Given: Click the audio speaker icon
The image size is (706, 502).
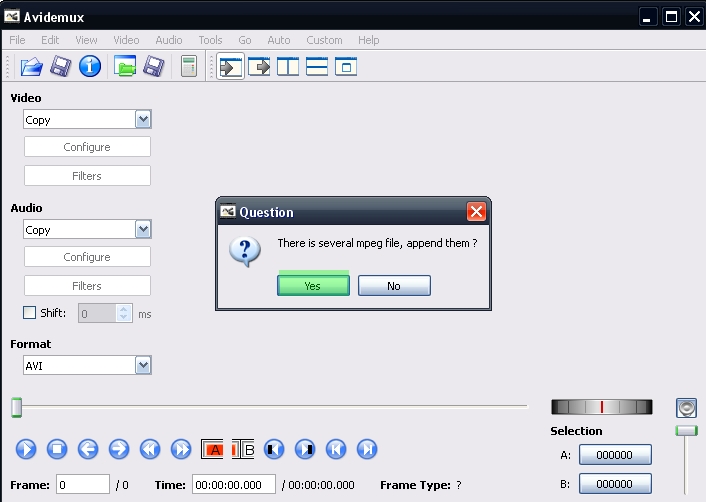Looking at the screenshot, I should pyautogui.click(x=686, y=408).
